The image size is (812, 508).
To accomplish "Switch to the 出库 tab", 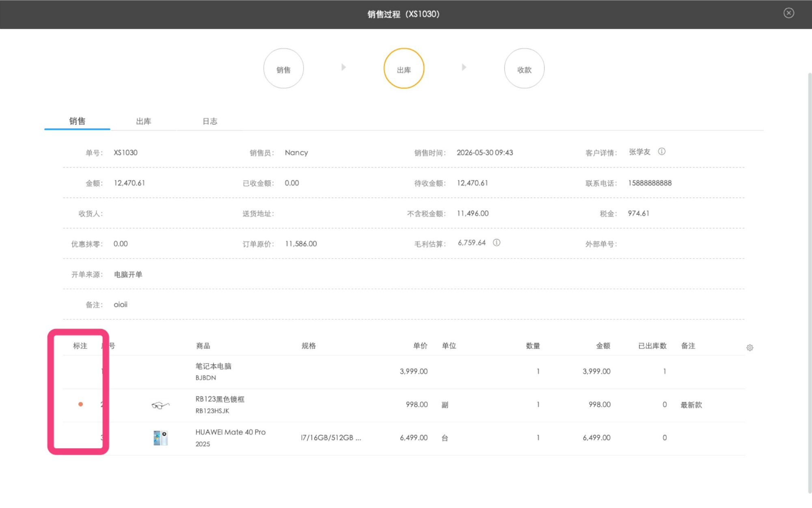I will pyautogui.click(x=143, y=121).
